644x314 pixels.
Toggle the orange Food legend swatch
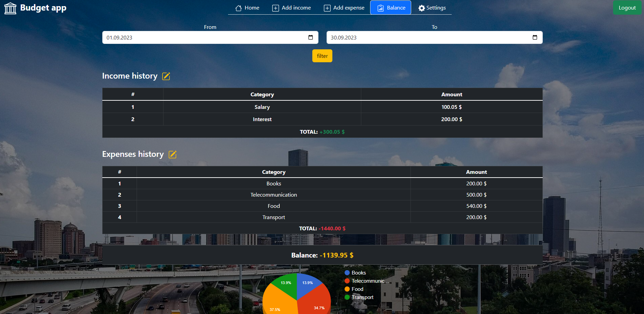click(347, 289)
